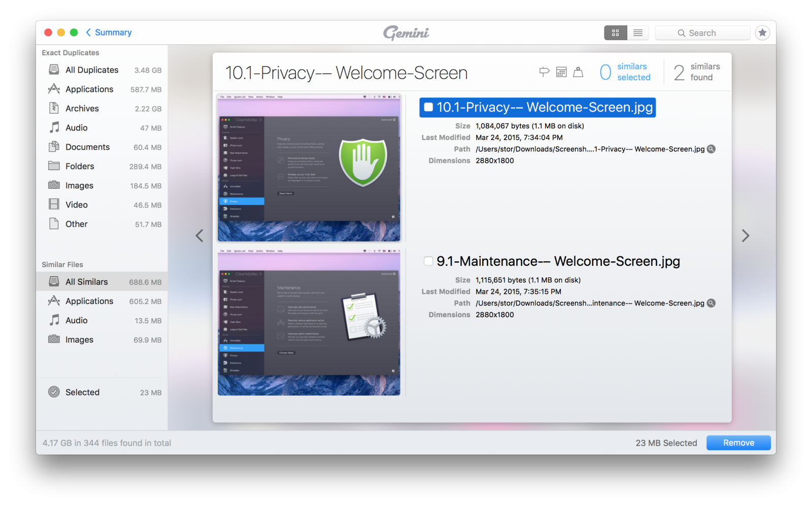The width and height of the screenshot is (812, 506).
Task: Click the 23 MB Selected status text
Action: pos(666,443)
